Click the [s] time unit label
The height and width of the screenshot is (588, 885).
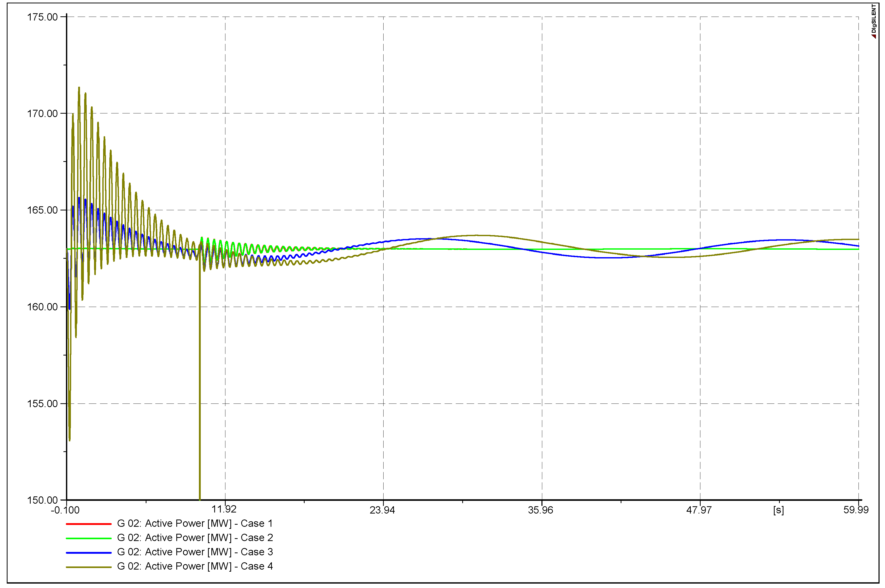[x=779, y=510]
